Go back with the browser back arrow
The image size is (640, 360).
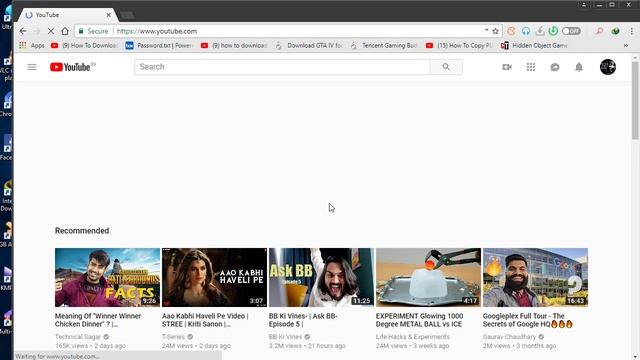pyautogui.click(x=23, y=31)
